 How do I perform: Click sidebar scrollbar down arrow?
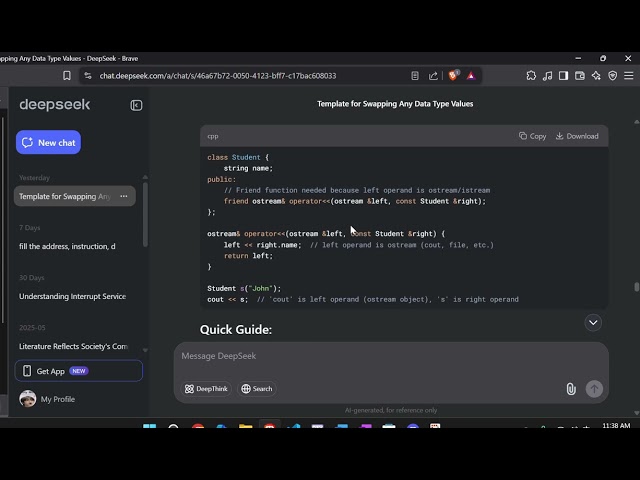145,350
